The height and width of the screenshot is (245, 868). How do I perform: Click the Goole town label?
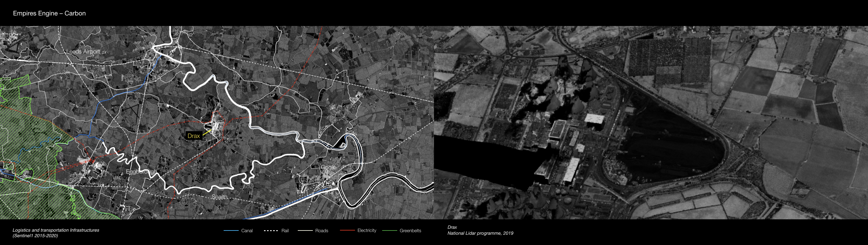tap(328, 167)
